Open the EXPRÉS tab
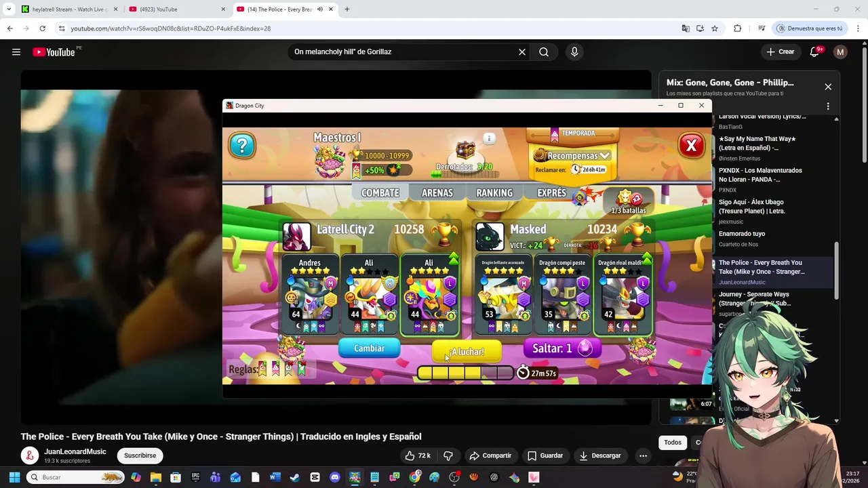Image resolution: width=868 pixels, height=488 pixels. coord(551,193)
